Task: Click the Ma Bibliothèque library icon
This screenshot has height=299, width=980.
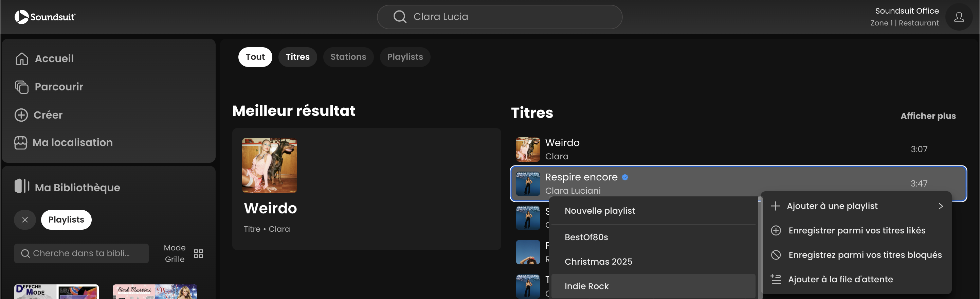Action: tap(22, 187)
